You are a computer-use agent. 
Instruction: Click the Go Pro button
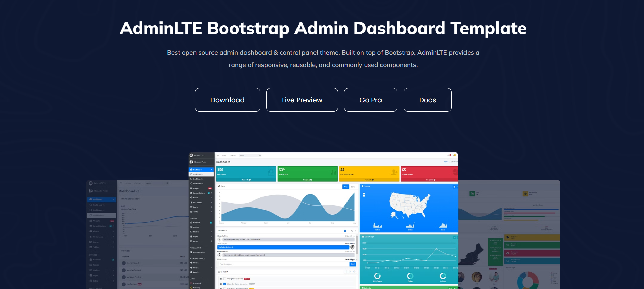(371, 100)
